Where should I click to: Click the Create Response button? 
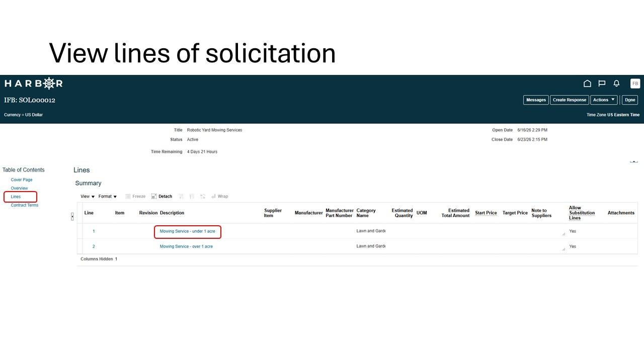570,100
